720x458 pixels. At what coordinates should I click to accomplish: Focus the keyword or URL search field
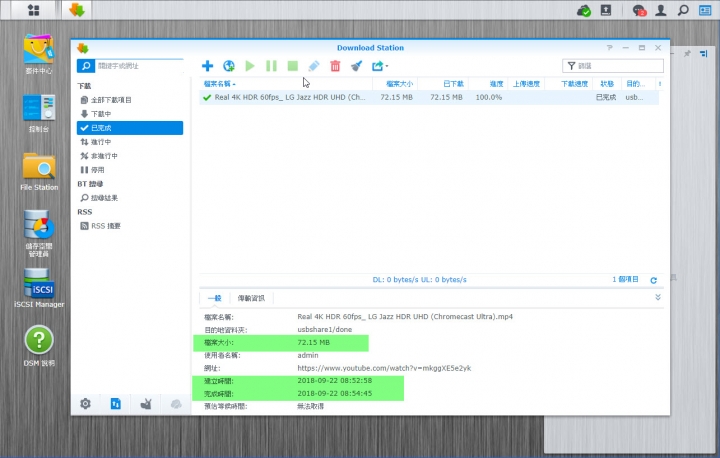click(139, 66)
